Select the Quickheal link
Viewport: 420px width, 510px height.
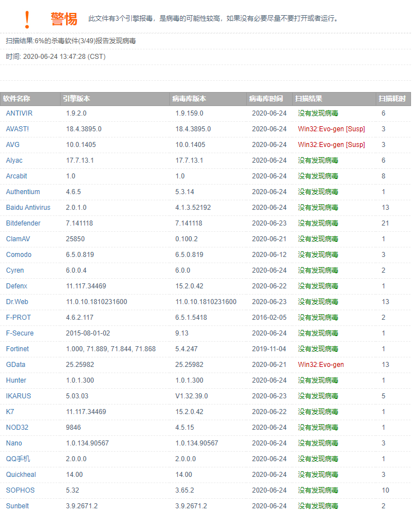pyautogui.click(x=21, y=475)
